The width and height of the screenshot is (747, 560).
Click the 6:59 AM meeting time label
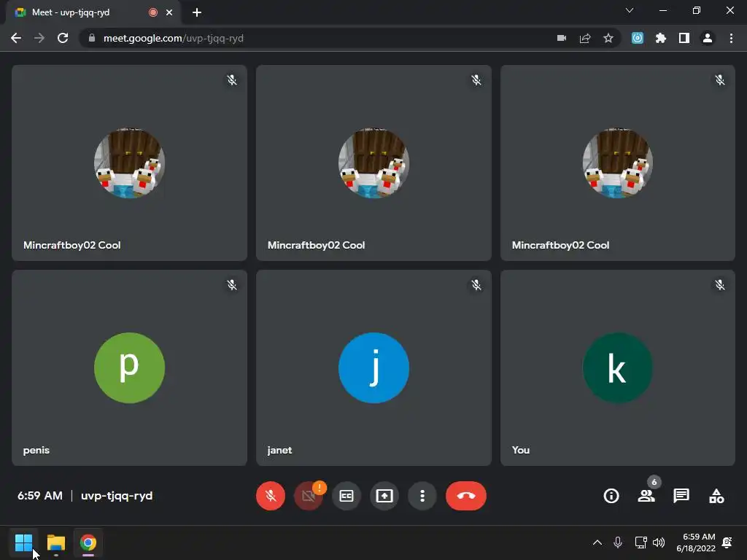pos(40,496)
